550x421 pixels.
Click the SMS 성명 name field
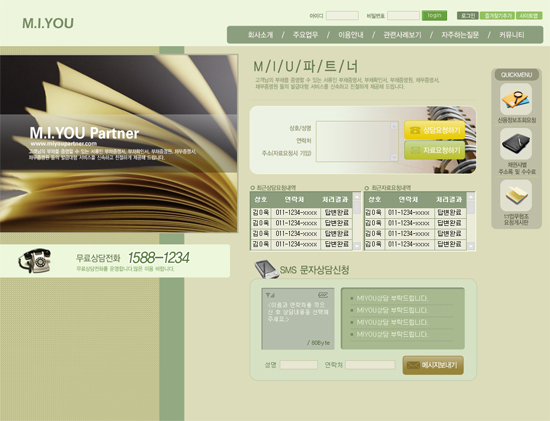[299, 365]
